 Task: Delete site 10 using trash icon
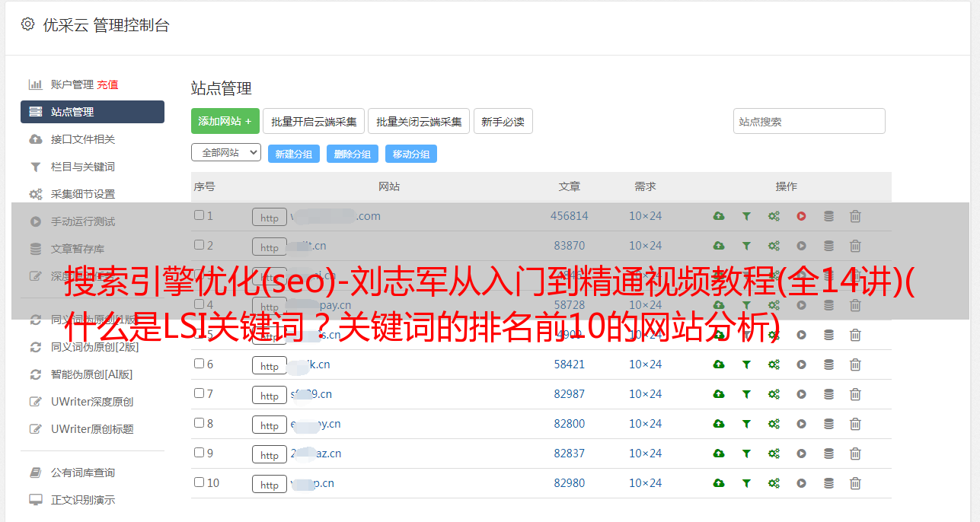pyautogui.click(x=855, y=483)
